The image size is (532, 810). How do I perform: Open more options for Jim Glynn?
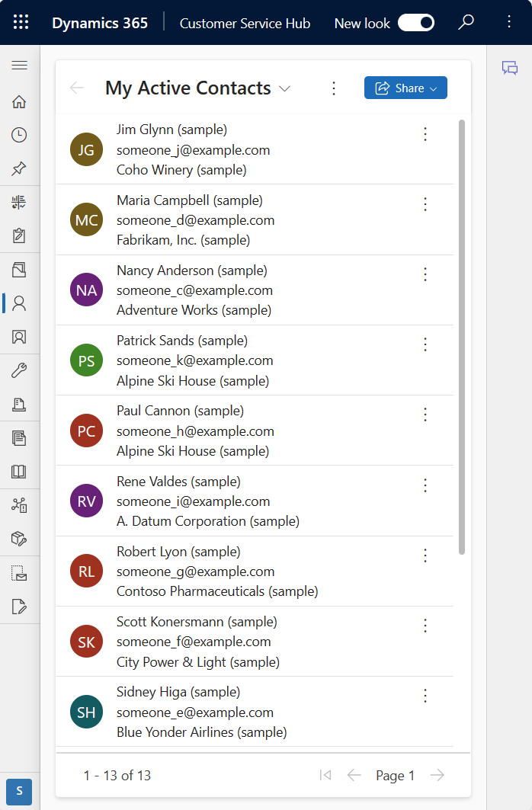pos(425,134)
